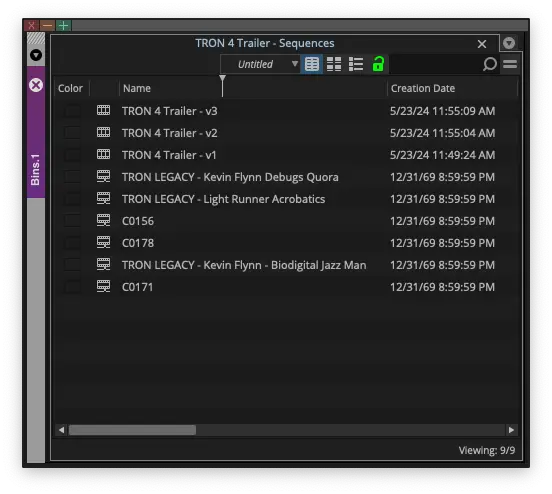Click the bin search magnifier icon
552x494 pixels.
point(489,64)
